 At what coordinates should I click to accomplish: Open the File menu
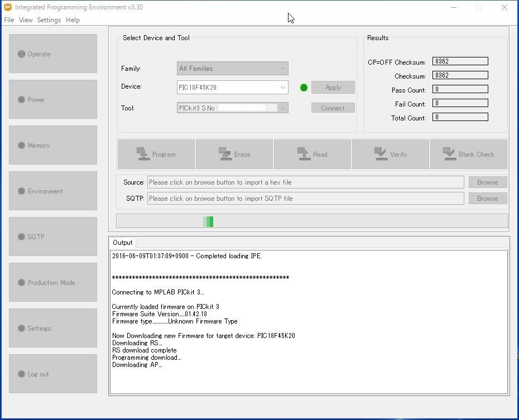pos(9,20)
